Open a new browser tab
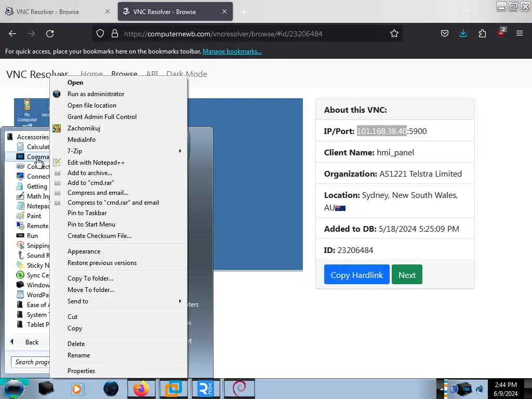 [244, 12]
